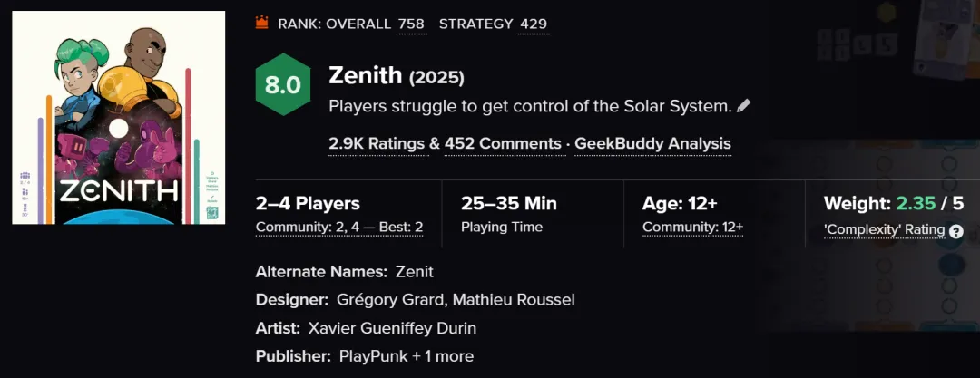Click the orange crown rank icon

tap(262, 24)
